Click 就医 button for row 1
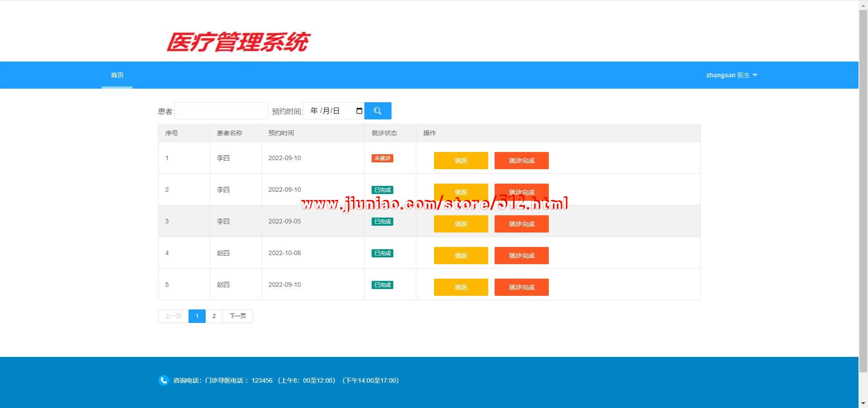 click(461, 161)
